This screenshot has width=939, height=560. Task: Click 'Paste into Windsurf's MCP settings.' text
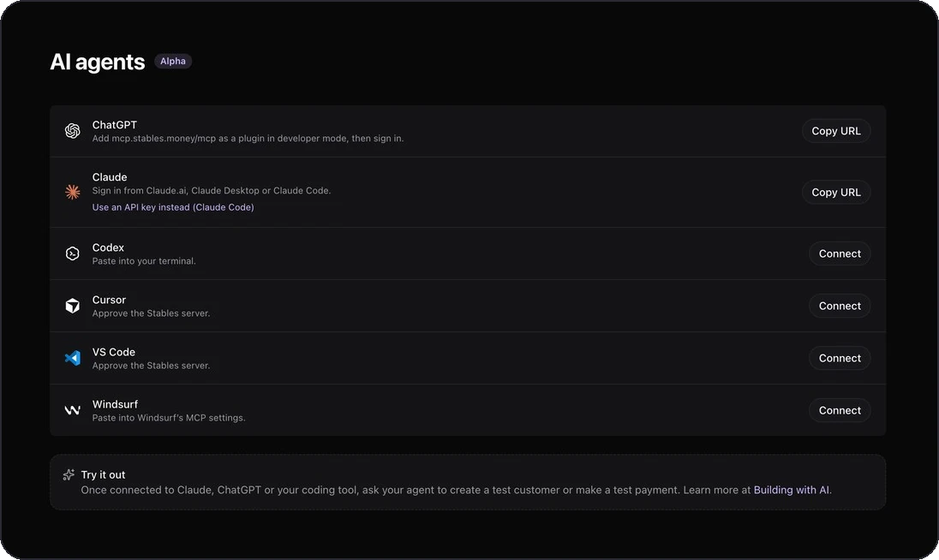169,418
